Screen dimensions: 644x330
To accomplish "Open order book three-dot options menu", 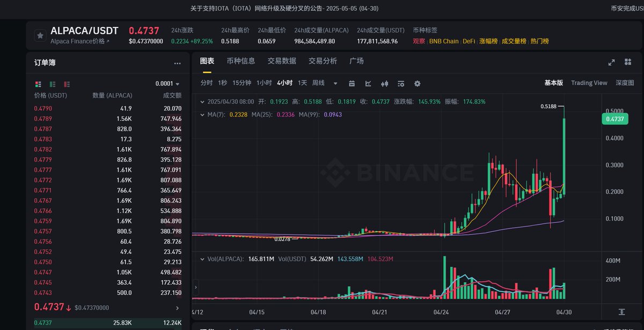I will coord(178,63).
